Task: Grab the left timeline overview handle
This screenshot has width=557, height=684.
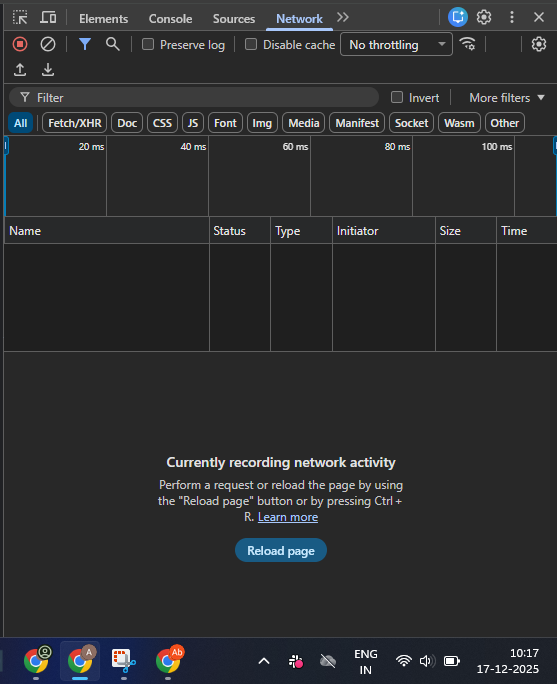Action: point(6,146)
